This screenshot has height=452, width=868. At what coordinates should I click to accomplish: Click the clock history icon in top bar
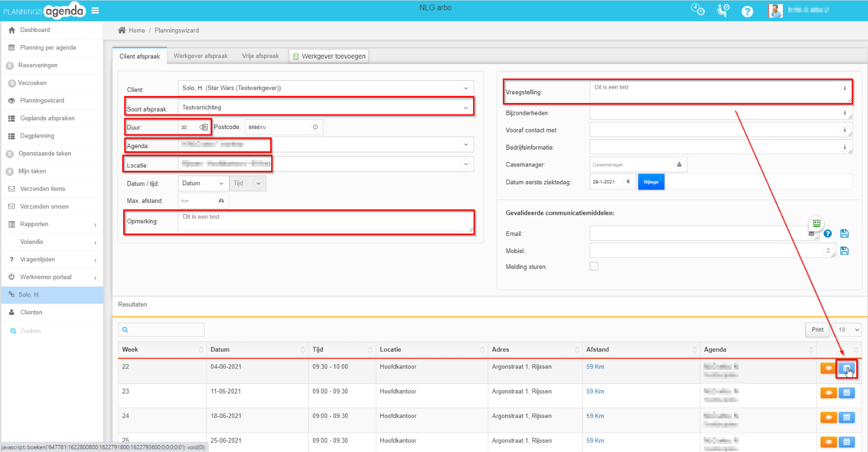(697, 10)
